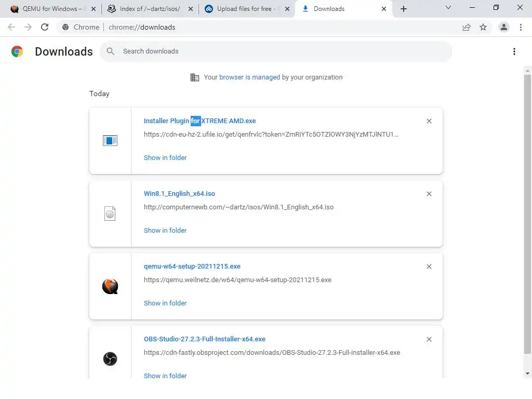Click the QEMU installer file icon

click(110, 286)
